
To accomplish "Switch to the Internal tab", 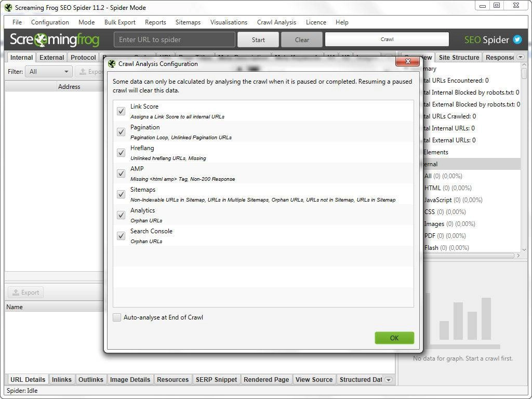I will (21, 57).
